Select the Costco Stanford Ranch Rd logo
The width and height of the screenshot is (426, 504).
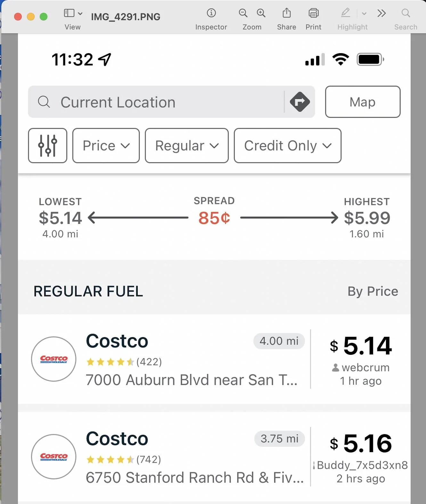coord(54,457)
